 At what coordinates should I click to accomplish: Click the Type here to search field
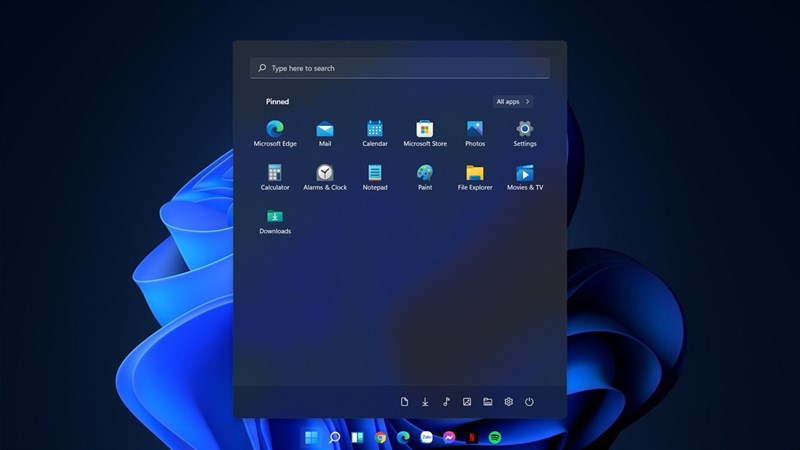click(x=400, y=68)
